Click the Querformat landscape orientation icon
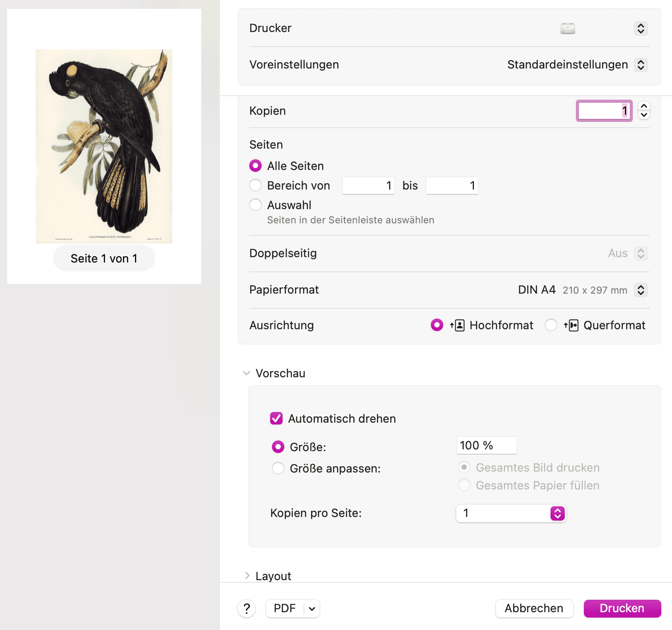Screen dimensions: 672x630 tap(571, 325)
